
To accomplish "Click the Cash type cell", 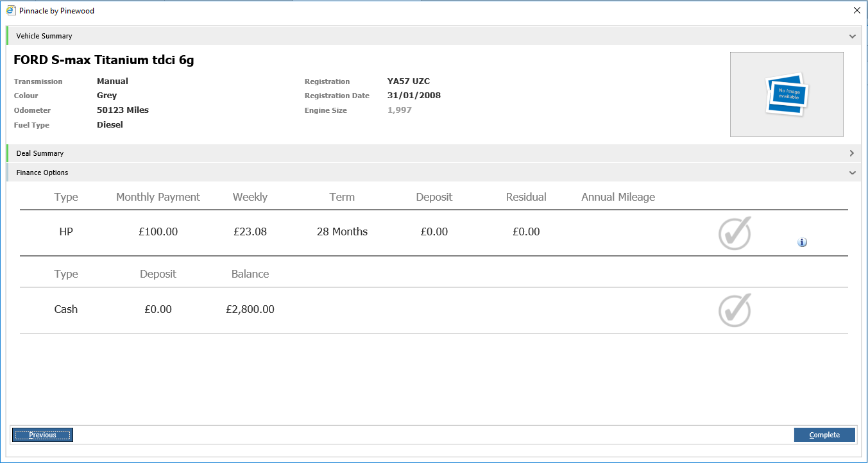I will pos(66,309).
